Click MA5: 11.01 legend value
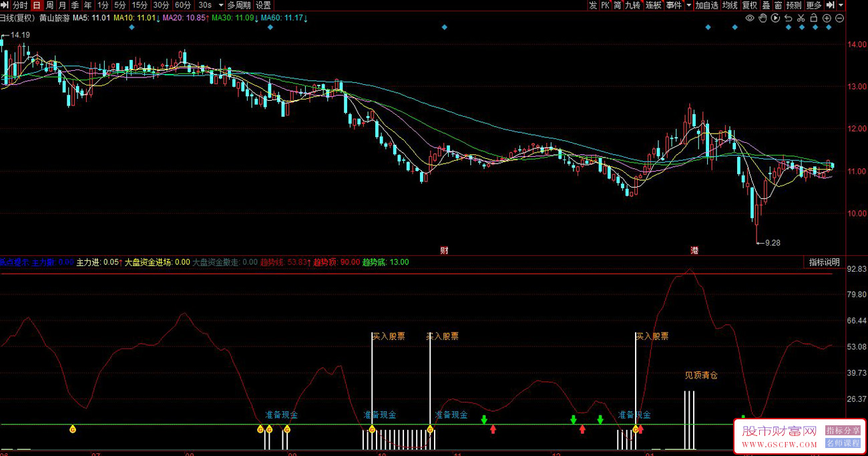Screen dimensions: 868x456 (x=91, y=18)
